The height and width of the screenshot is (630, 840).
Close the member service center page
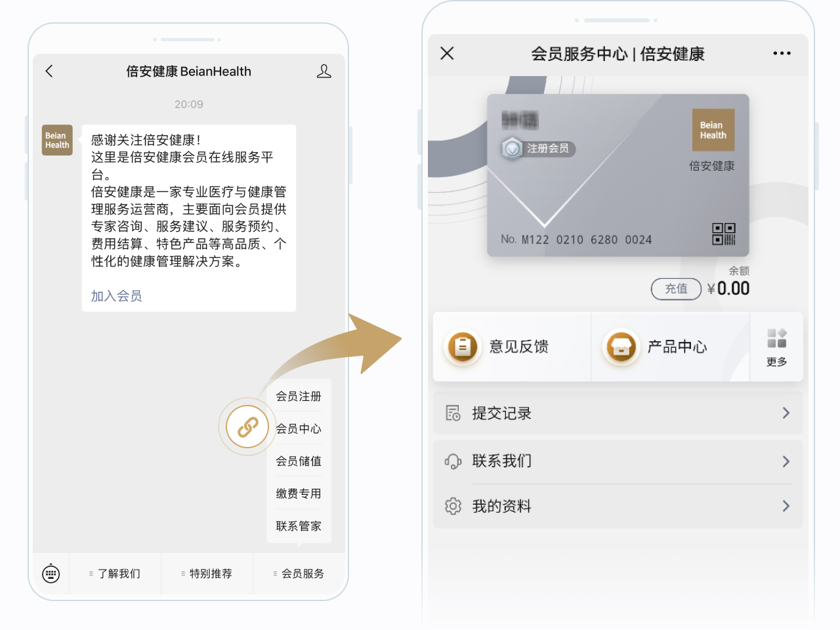pyautogui.click(x=447, y=53)
